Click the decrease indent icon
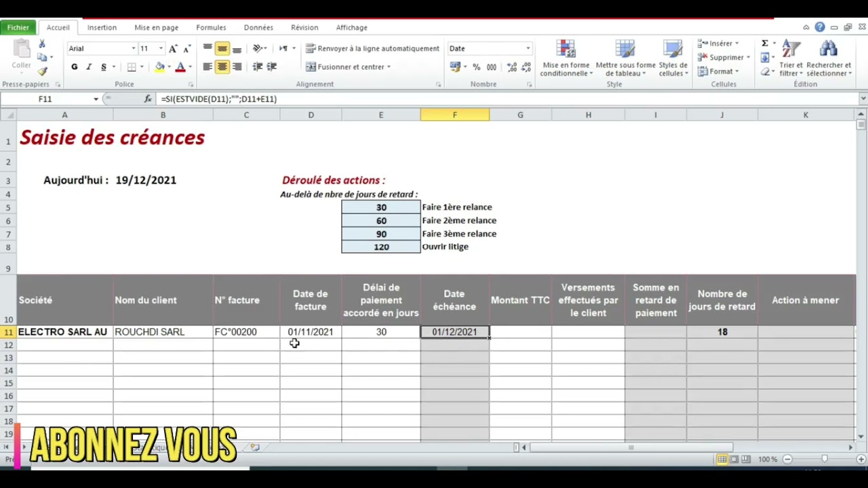Viewport: 868px width, 488px height. point(258,67)
